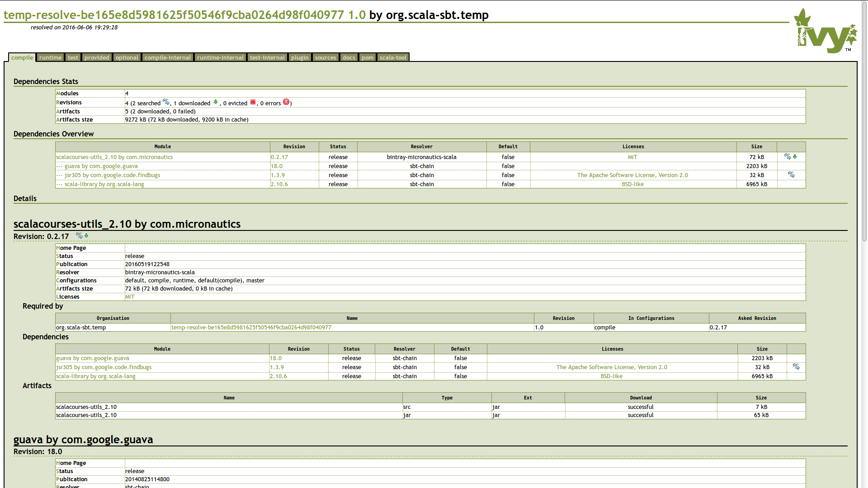Click downloaded arrow in scalacourses-utils overview row
The width and height of the screenshot is (868, 488).
click(x=795, y=156)
